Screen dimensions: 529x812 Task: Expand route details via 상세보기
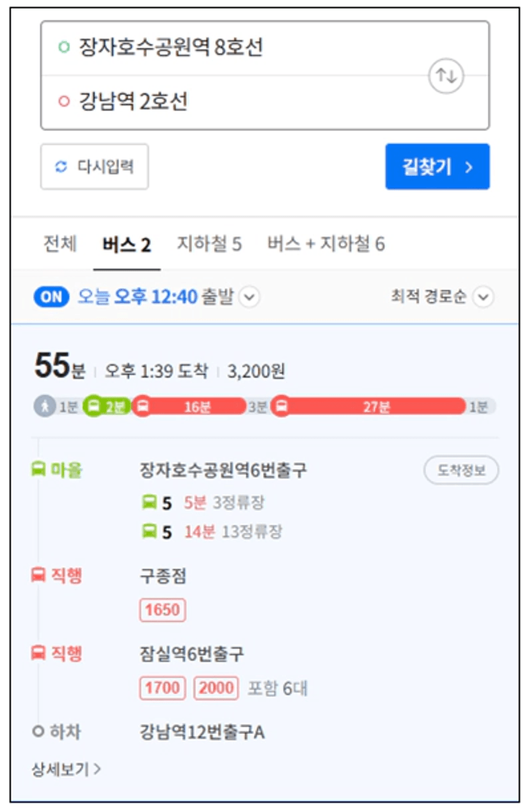click(66, 769)
